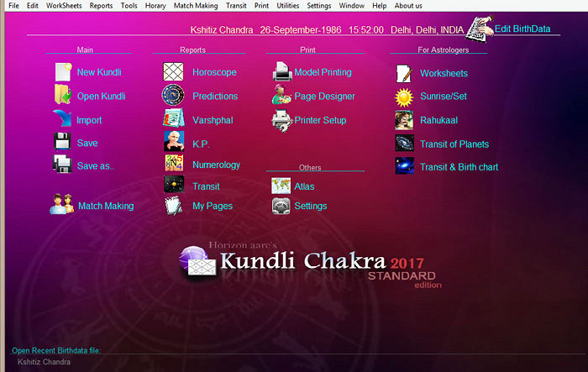Open the Atlas text link
Image resolution: width=588 pixels, height=372 pixels.
tap(304, 186)
